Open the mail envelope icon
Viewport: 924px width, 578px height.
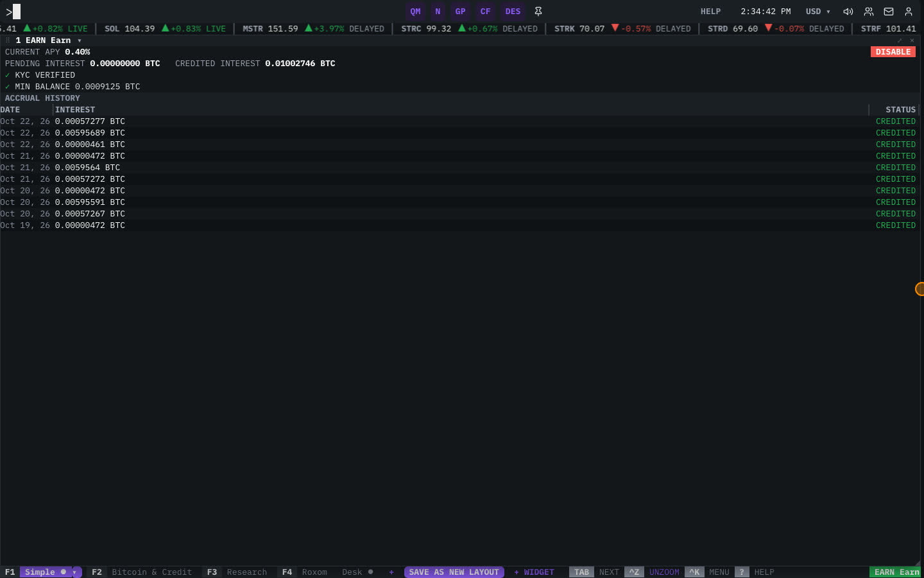pyautogui.click(x=889, y=12)
